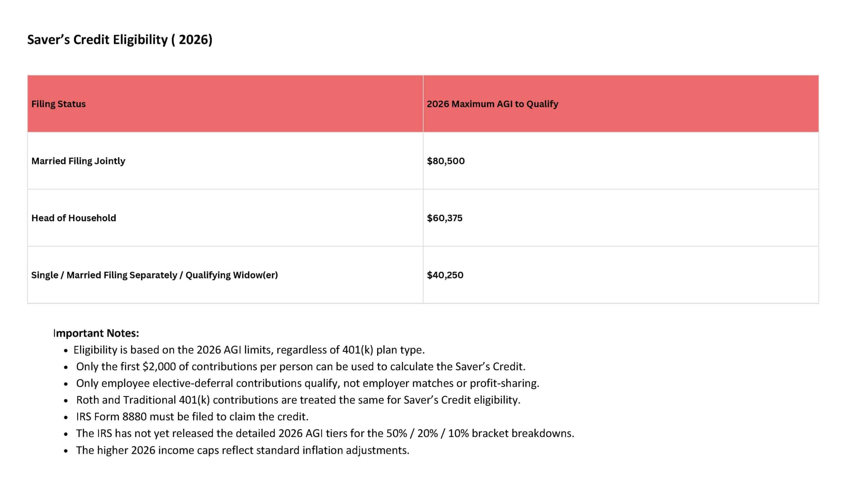The height and width of the screenshot is (488, 868).
Task: Select the Head of Household cell
Action: pos(74,218)
